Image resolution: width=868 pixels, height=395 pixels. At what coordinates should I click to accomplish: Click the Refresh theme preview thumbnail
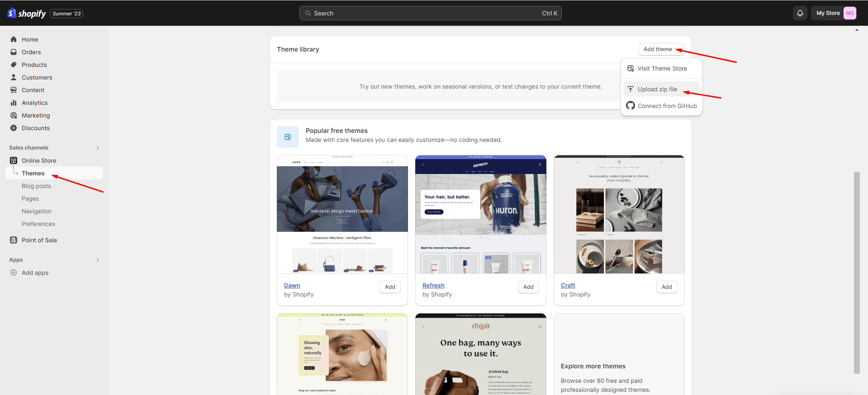pos(481,214)
